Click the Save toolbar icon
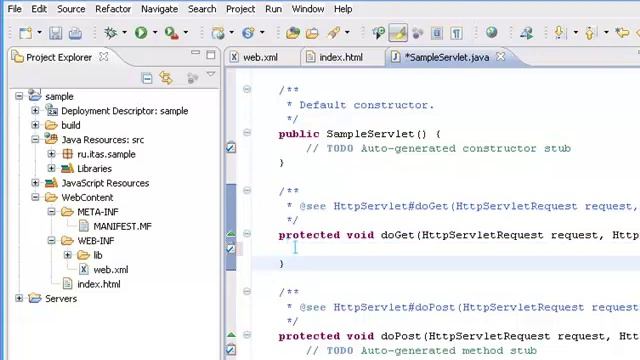The height and width of the screenshot is (360, 640). tap(56, 33)
